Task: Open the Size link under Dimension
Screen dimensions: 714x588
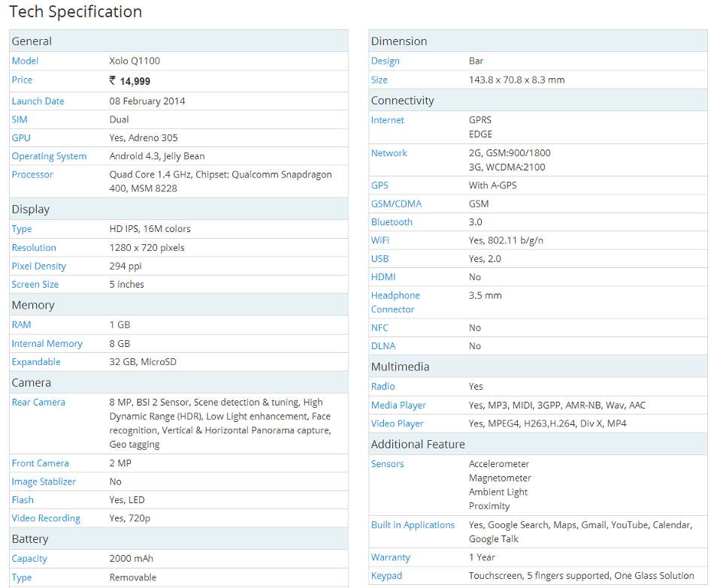Action: (x=380, y=80)
